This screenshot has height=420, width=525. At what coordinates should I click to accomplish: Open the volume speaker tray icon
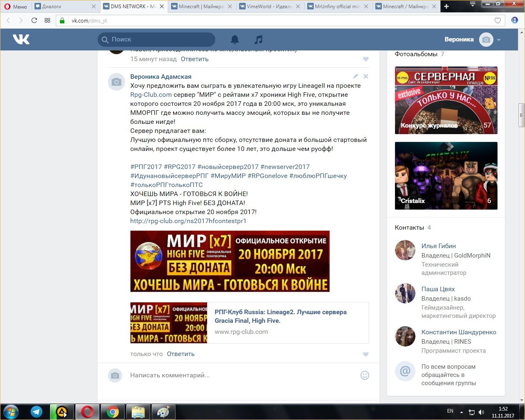(x=481, y=412)
